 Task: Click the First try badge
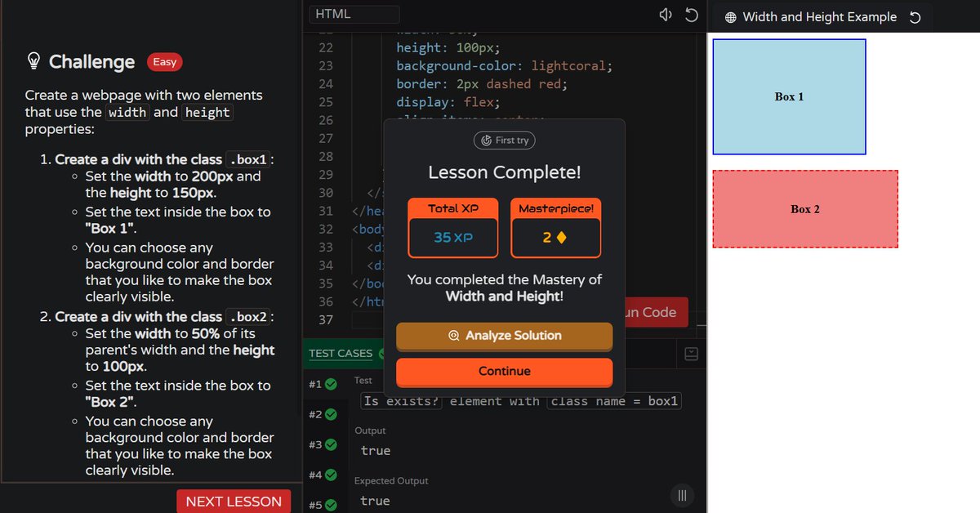(505, 141)
